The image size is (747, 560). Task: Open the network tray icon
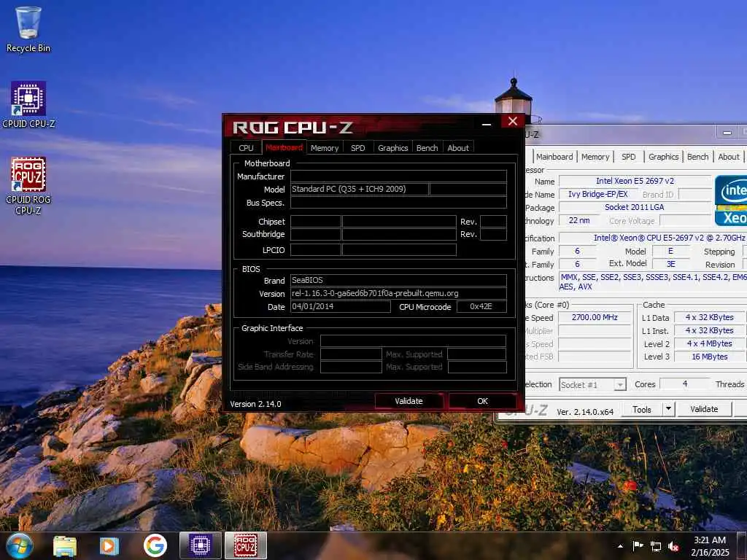[x=656, y=546]
